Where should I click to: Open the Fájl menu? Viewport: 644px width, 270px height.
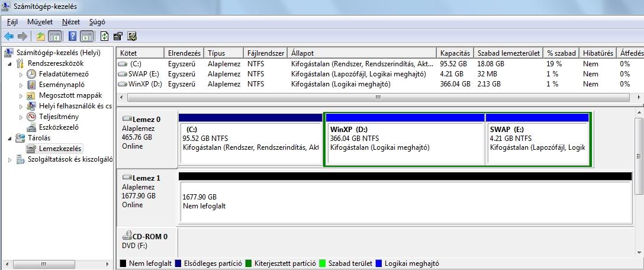coord(12,22)
